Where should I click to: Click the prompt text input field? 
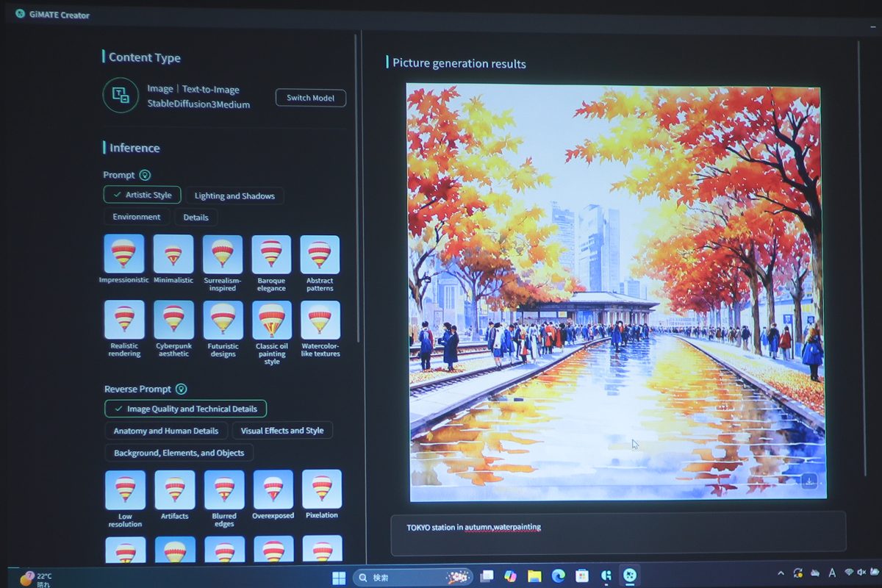pos(617,533)
